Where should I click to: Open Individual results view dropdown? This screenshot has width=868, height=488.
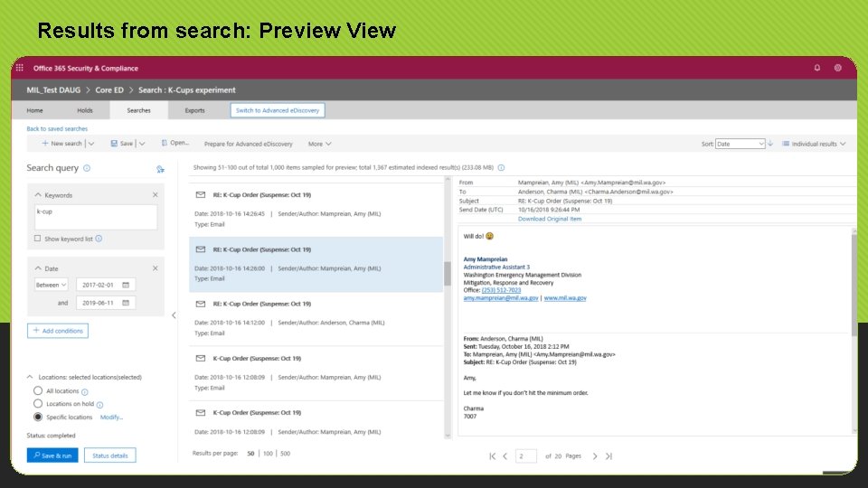coord(814,144)
